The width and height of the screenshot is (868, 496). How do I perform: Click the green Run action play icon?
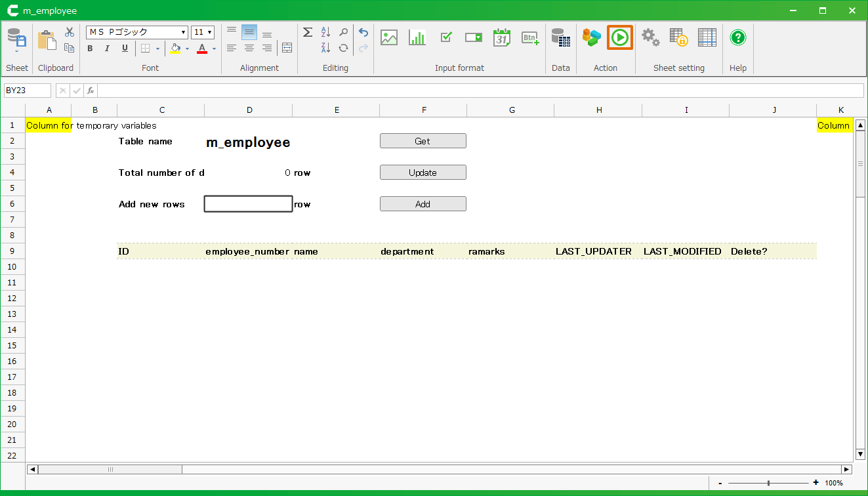619,38
